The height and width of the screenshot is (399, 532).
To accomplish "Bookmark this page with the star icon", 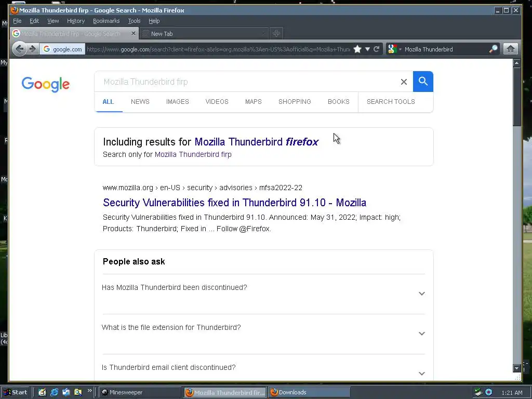I will click(357, 49).
